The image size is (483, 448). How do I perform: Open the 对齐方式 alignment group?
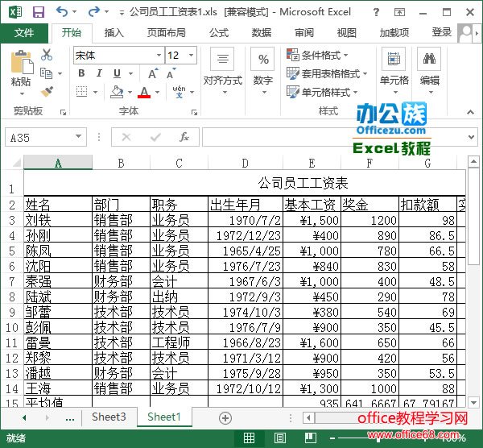223,71
